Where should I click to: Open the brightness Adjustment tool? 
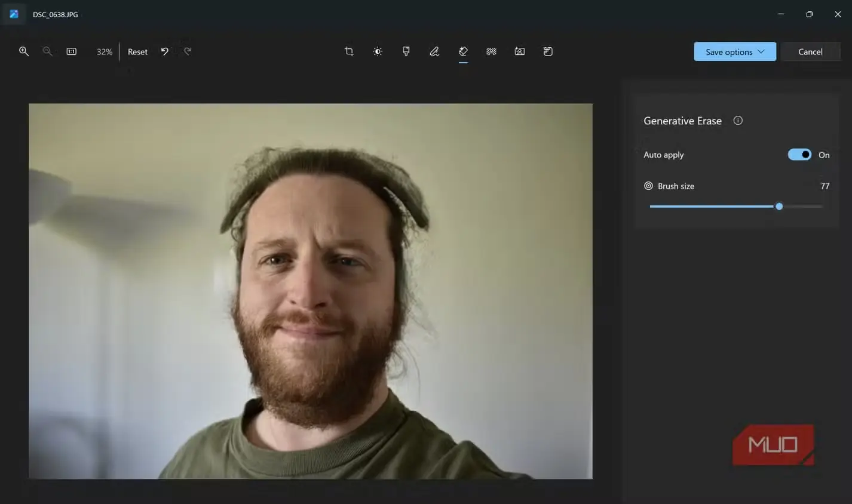click(378, 51)
